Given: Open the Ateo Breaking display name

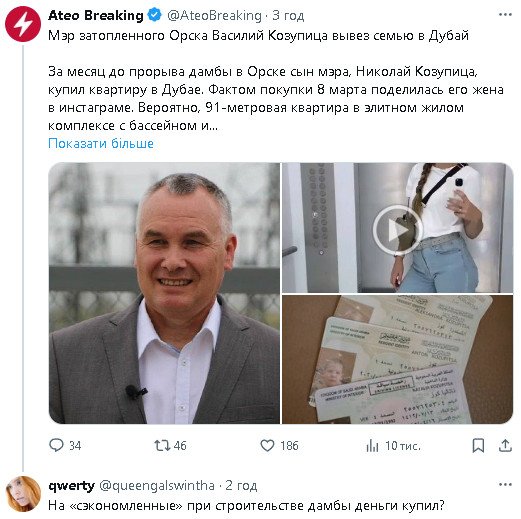Looking at the screenshot, I should point(96,15).
